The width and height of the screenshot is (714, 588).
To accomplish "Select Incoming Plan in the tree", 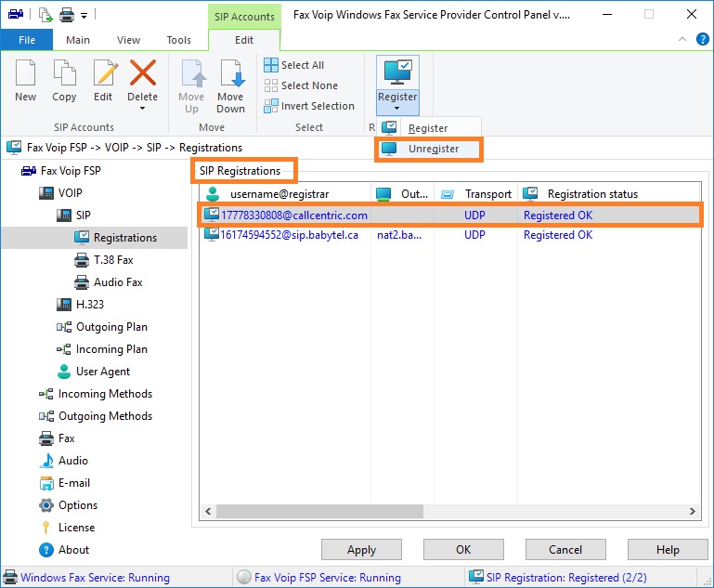I will [102, 349].
